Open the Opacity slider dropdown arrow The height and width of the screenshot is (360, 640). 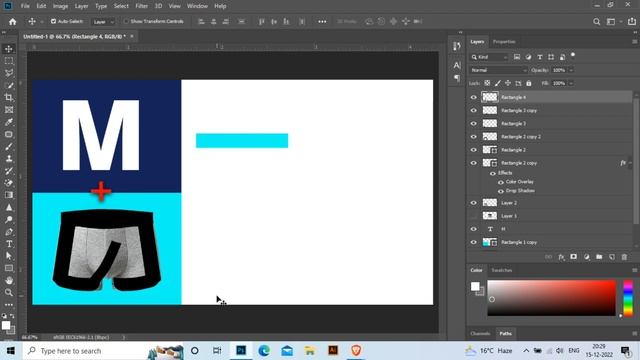pyautogui.click(x=571, y=70)
